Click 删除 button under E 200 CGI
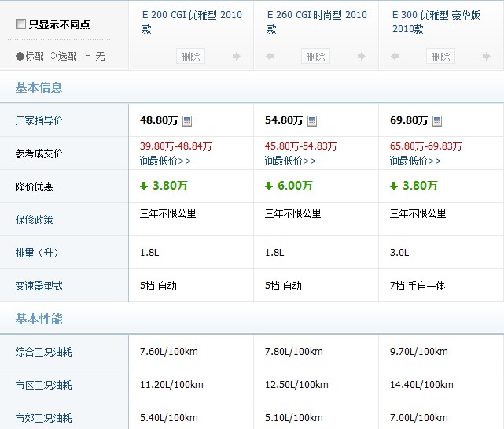This screenshot has width=504, height=429. click(190, 57)
